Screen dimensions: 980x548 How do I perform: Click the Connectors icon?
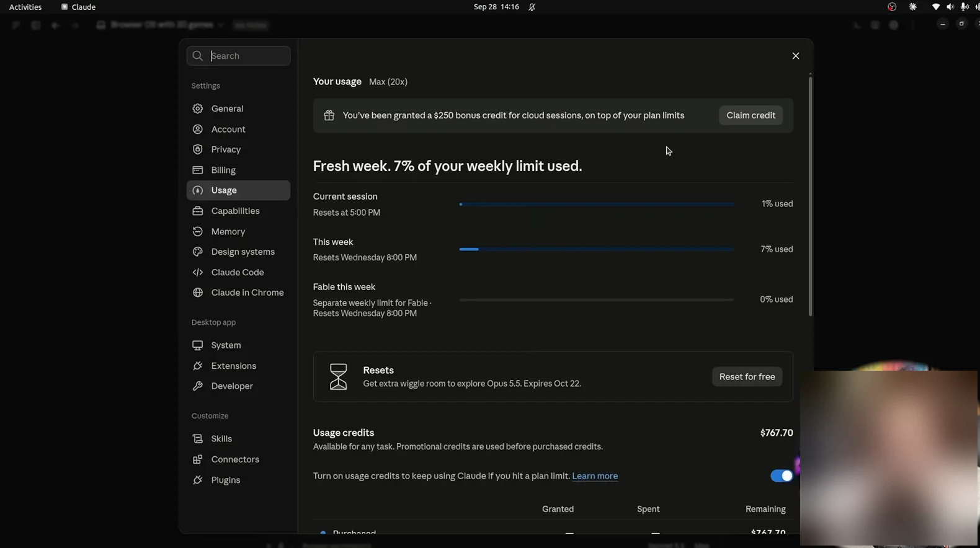point(198,459)
